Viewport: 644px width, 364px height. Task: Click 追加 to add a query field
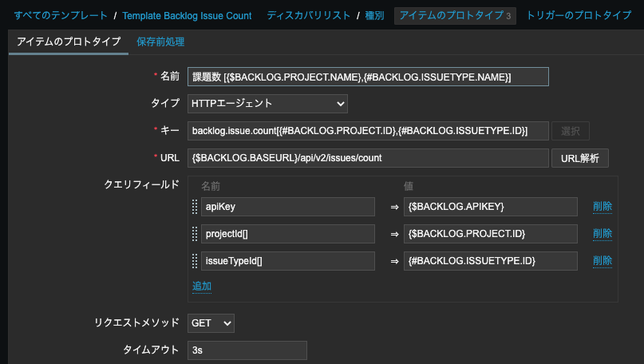pos(202,286)
